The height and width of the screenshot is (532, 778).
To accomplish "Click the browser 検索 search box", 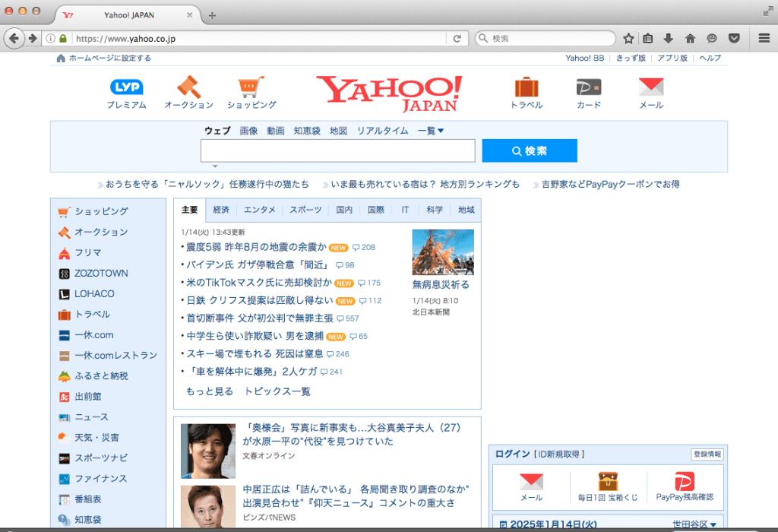I will coord(546,38).
